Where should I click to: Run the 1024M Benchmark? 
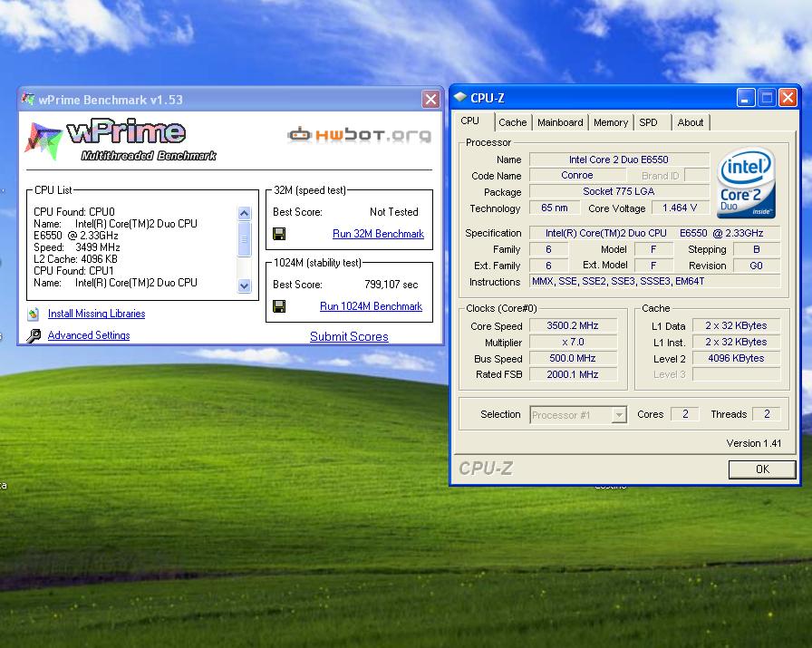[371, 306]
